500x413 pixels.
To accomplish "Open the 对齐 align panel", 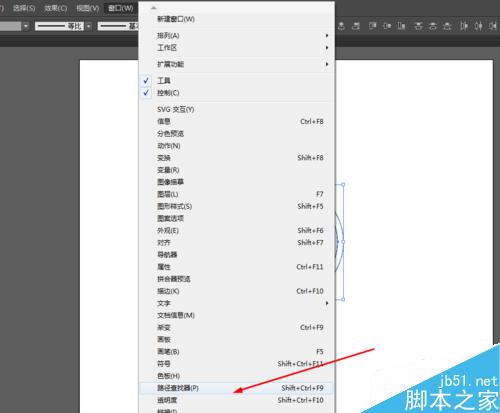I will [236, 243].
